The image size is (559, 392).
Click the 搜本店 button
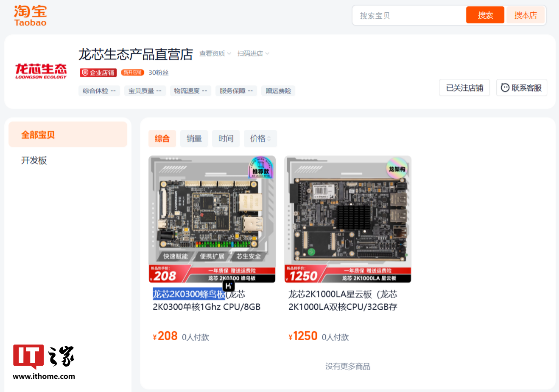pos(525,15)
